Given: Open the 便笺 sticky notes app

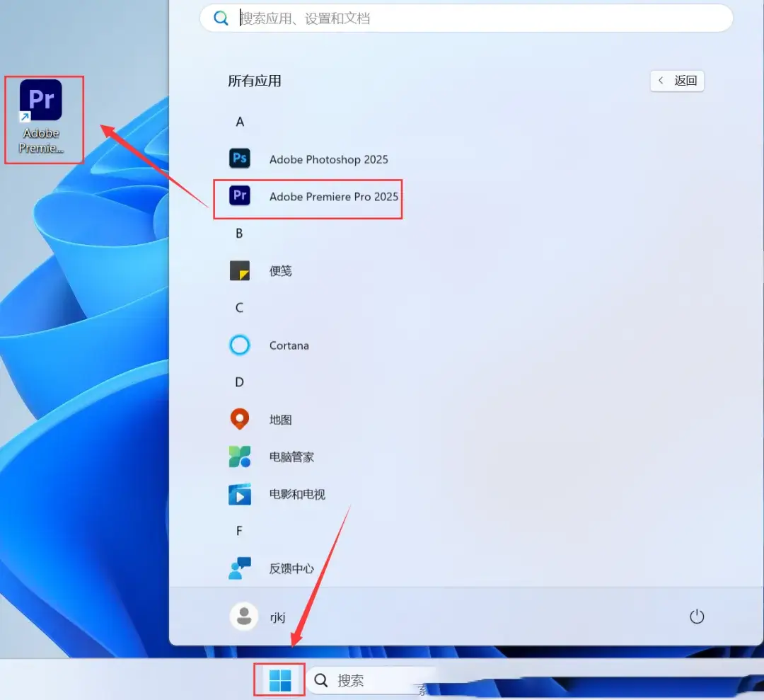Looking at the screenshot, I should (280, 271).
